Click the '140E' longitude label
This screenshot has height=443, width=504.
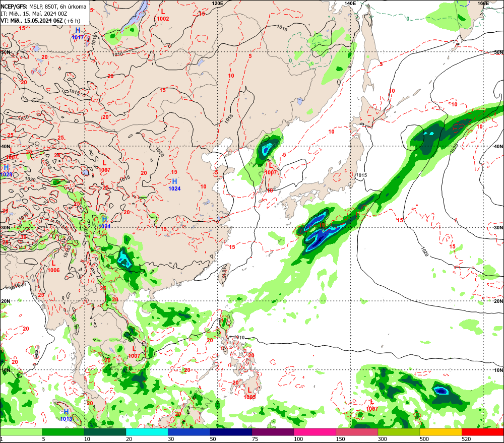350,3
